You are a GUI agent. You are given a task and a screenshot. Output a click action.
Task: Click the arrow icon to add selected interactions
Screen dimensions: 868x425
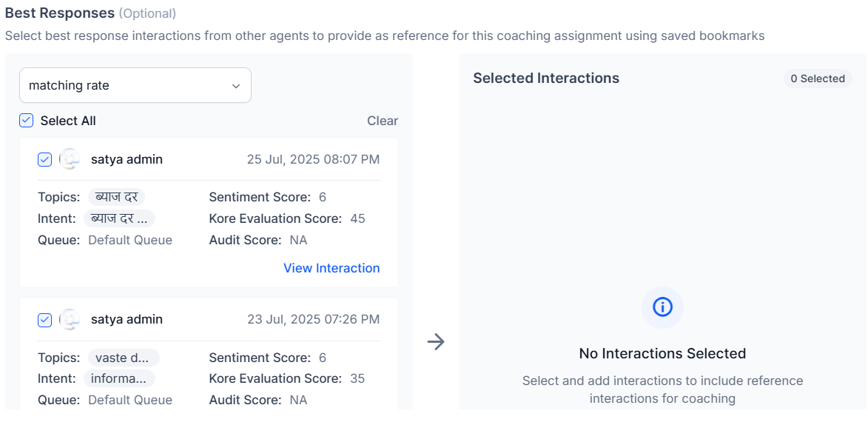click(436, 341)
